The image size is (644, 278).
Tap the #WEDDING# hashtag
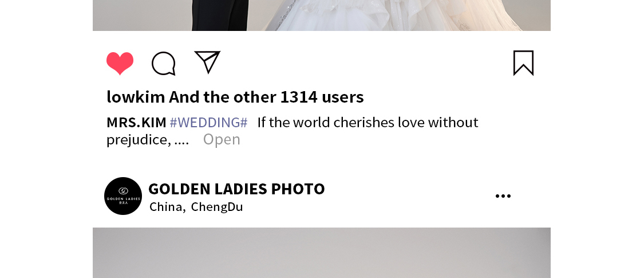pyautogui.click(x=208, y=123)
